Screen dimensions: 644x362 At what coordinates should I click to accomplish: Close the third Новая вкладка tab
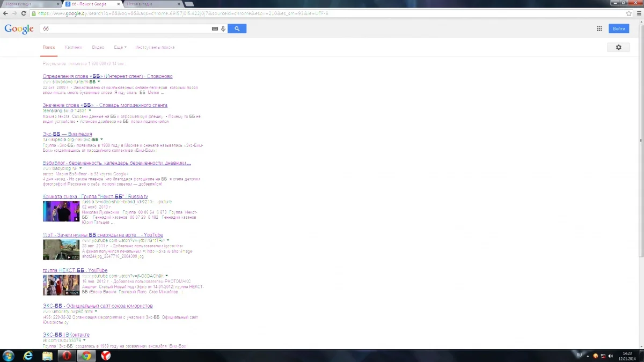(178, 4)
